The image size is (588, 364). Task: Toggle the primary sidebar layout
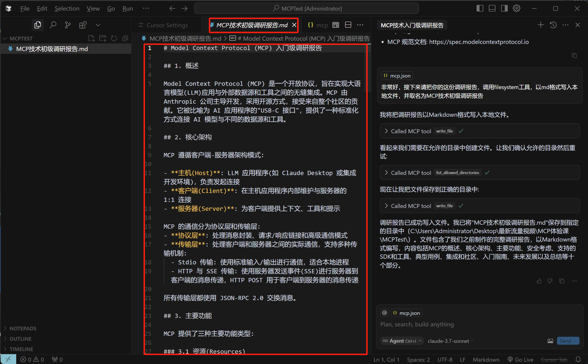click(x=480, y=8)
